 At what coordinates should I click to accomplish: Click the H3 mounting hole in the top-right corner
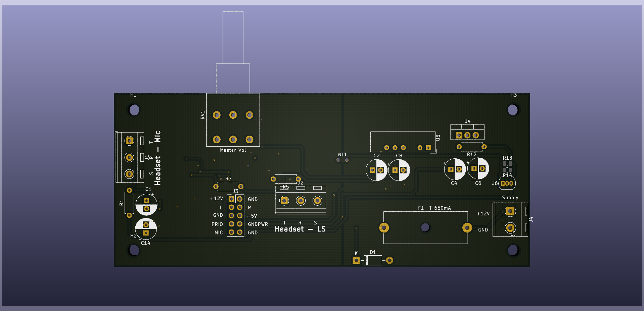tap(513, 110)
